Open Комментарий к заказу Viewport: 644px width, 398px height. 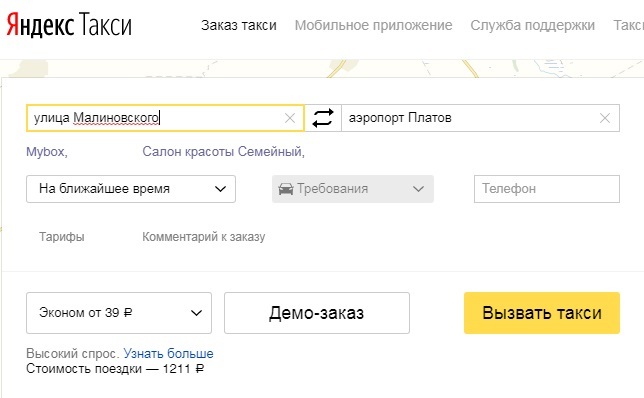click(204, 237)
